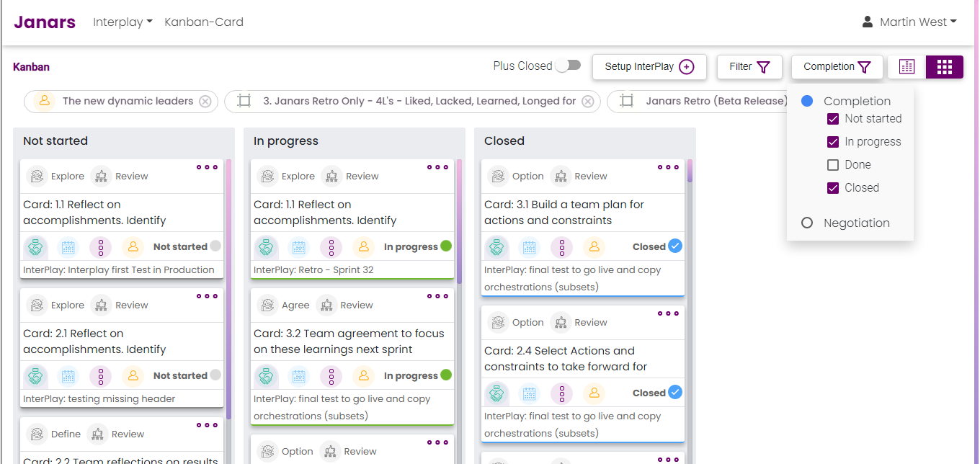
Task: Open Card 3.2 Team agreement title
Action: tap(349, 342)
